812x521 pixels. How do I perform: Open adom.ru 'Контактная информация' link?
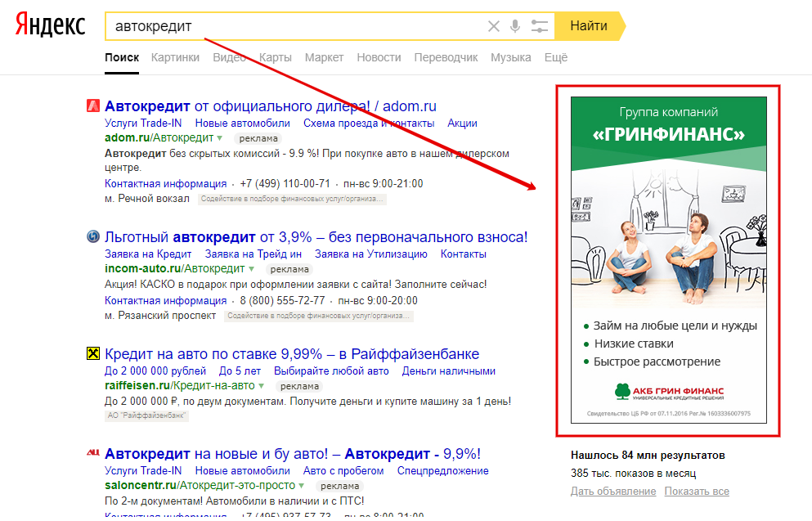[x=166, y=184]
